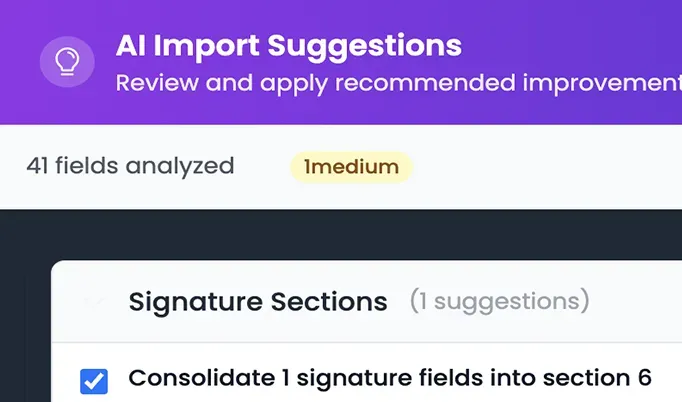This screenshot has height=402, width=682.
Task: Click the dark backdrop left of the card
Action: tap(25, 320)
